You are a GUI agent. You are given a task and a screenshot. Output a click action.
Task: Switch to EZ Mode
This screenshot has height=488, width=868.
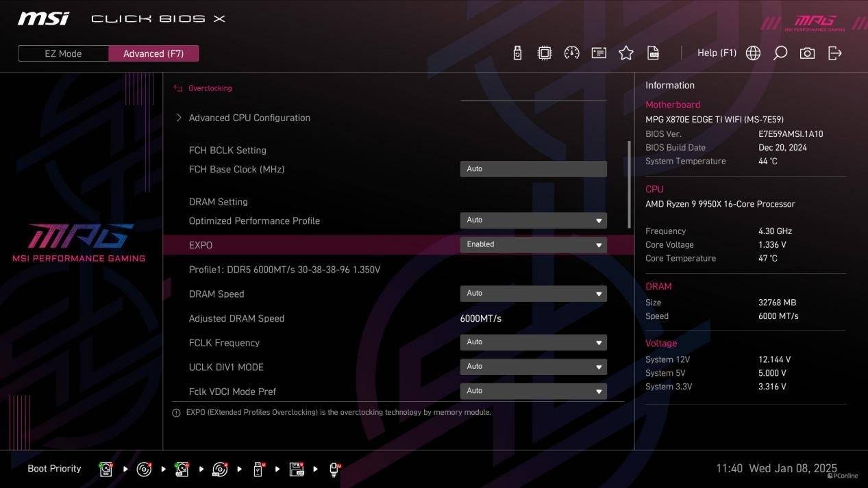click(x=63, y=53)
